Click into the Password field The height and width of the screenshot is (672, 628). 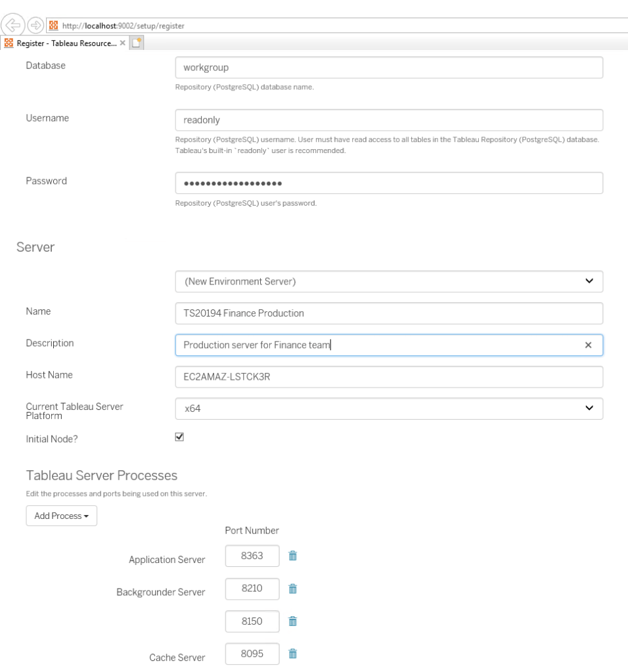389,183
